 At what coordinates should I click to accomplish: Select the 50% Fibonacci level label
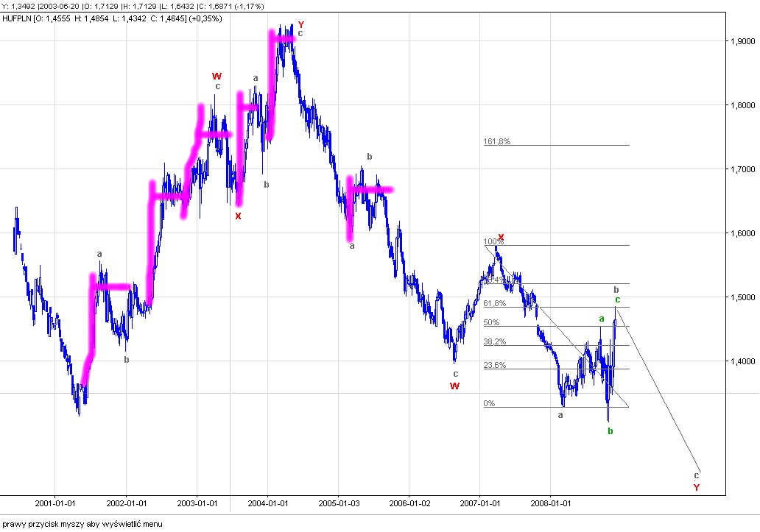(x=491, y=322)
